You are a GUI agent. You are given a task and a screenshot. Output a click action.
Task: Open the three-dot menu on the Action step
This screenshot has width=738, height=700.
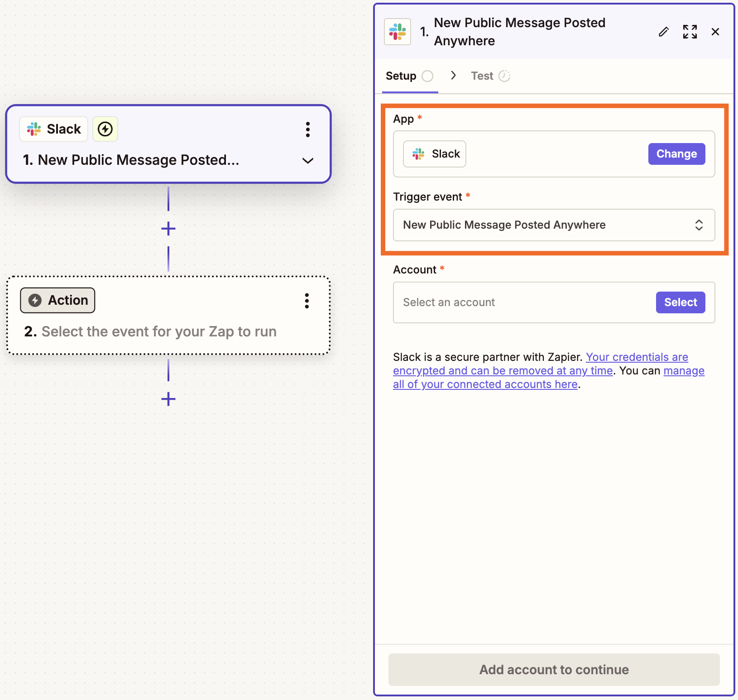307,301
